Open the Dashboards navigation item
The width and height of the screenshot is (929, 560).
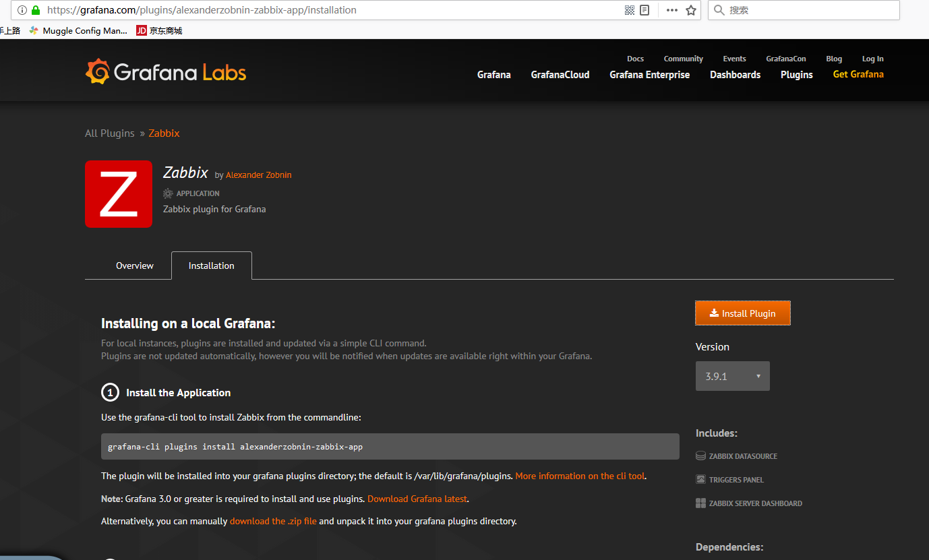tap(736, 75)
